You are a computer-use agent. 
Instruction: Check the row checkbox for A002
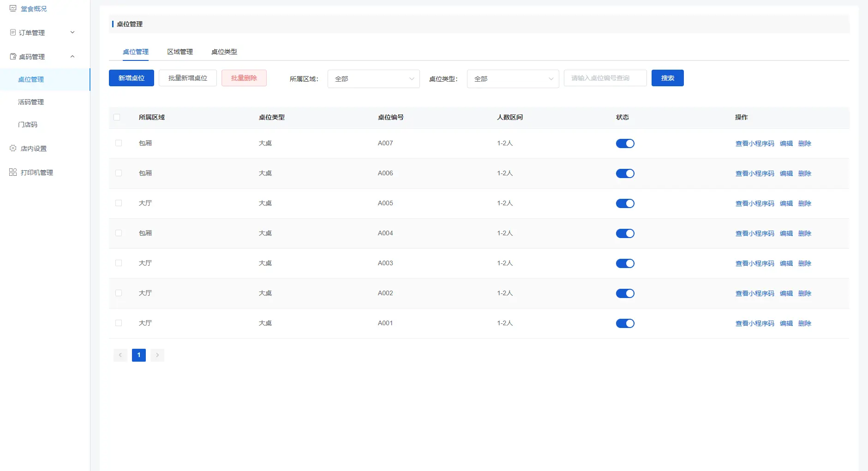click(119, 293)
